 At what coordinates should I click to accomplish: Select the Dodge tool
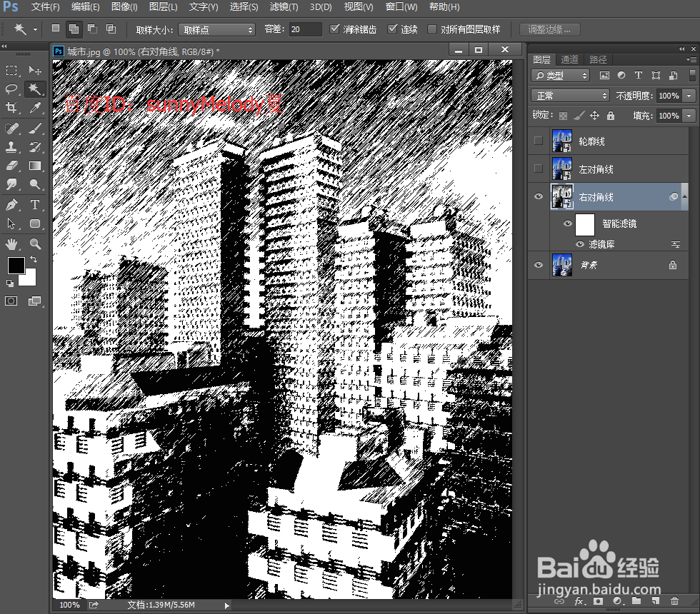(35, 184)
